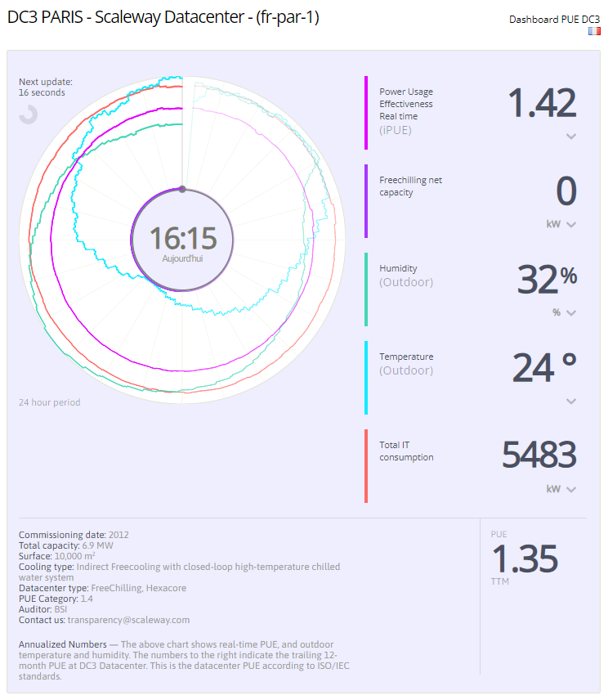The image size is (608, 700).
Task: Click the Cooling type description line
Action: (179, 572)
